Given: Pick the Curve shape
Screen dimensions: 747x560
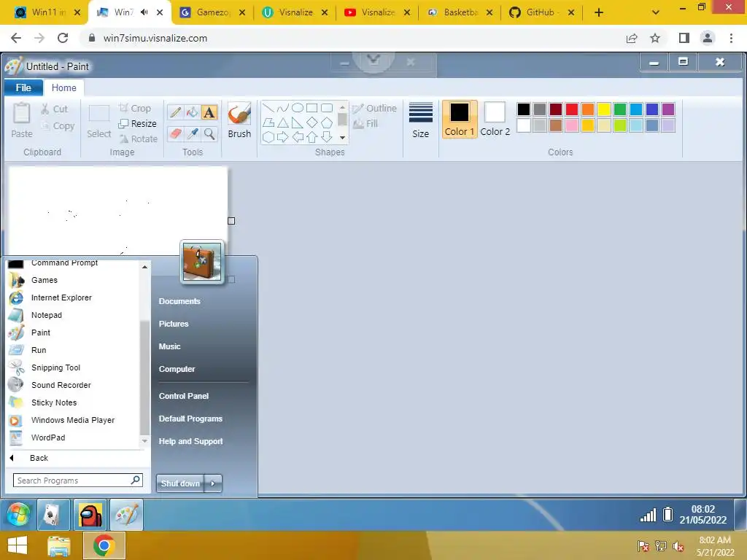Looking at the screenshot, I should pyautogui.click(x=283, y=108).
